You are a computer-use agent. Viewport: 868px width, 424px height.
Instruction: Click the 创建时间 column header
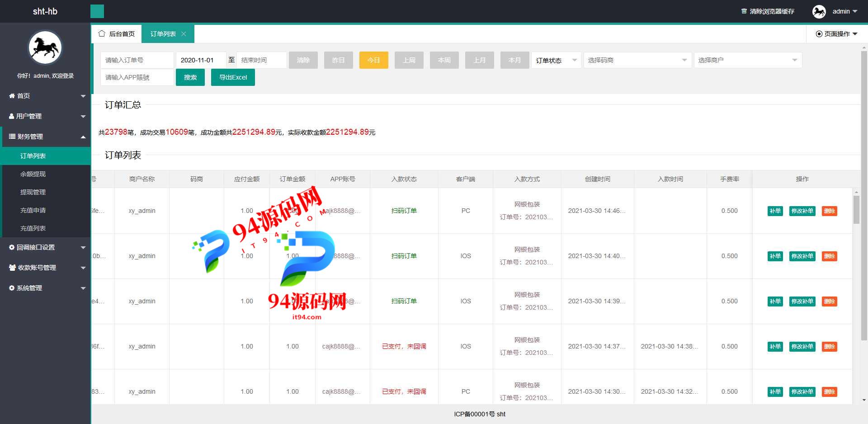pyautogui.click(x=598, y=179)
